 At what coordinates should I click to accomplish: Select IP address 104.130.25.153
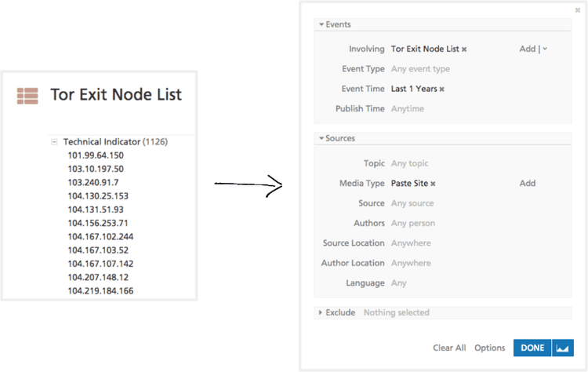click(x=98, y=196)
